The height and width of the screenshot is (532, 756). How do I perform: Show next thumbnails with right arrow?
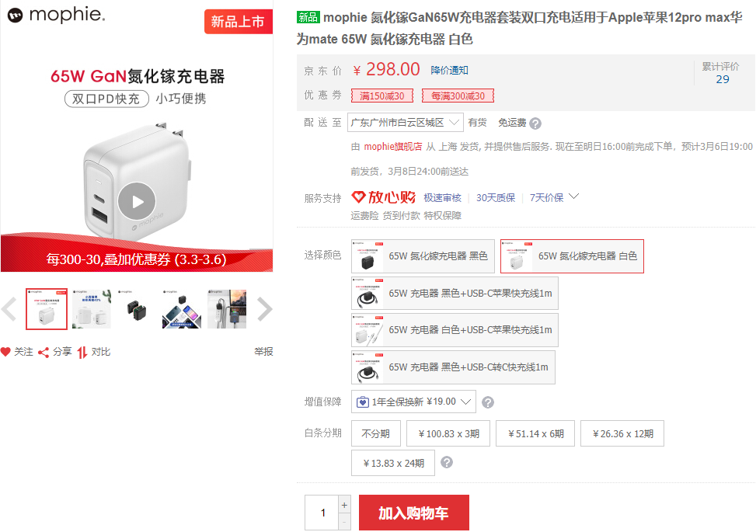tap(264, 309)
